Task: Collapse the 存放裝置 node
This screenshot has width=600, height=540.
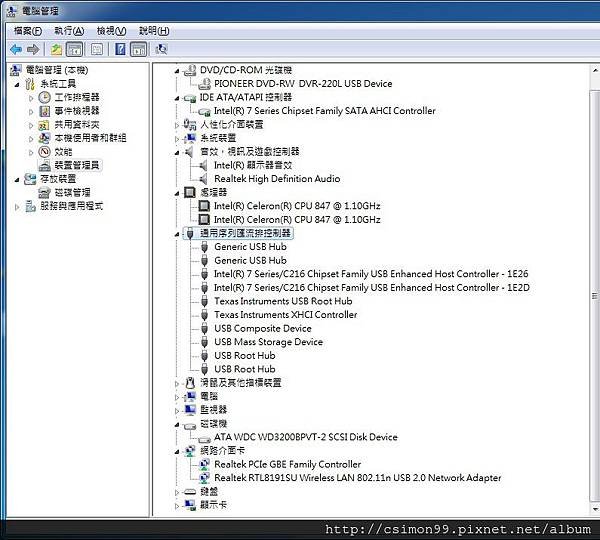Action: [17, 180]
